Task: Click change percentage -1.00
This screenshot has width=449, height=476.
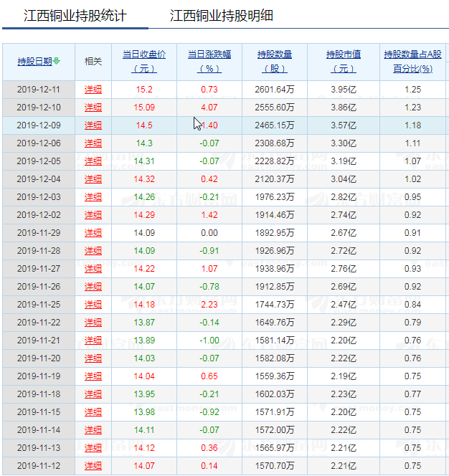Action: pyautogui.click(x=209, y=341)
